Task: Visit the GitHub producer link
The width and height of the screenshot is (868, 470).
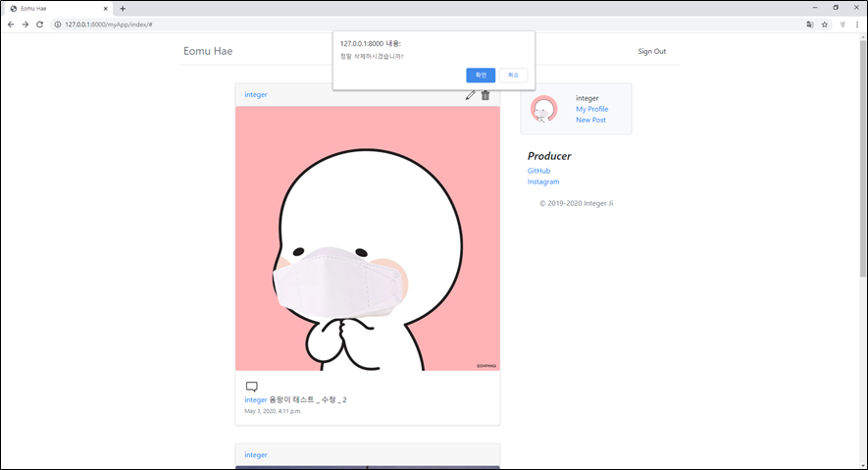Action: [538, 171]
